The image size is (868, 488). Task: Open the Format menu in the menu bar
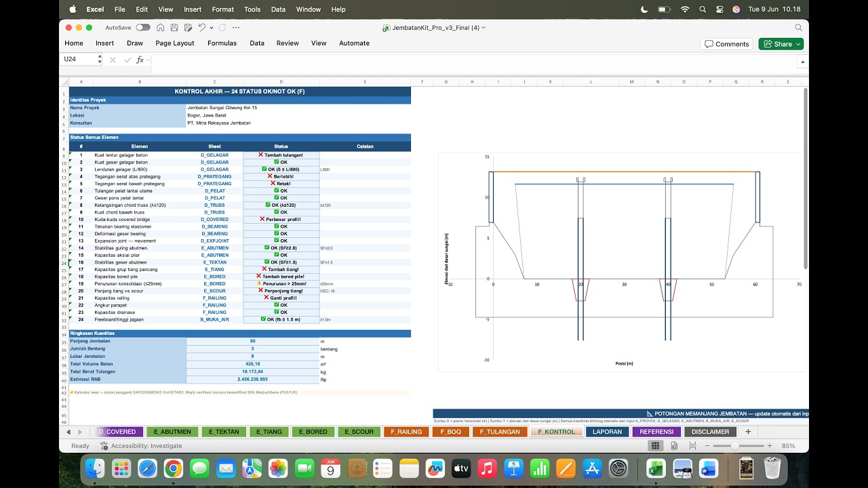pos(222,9)
